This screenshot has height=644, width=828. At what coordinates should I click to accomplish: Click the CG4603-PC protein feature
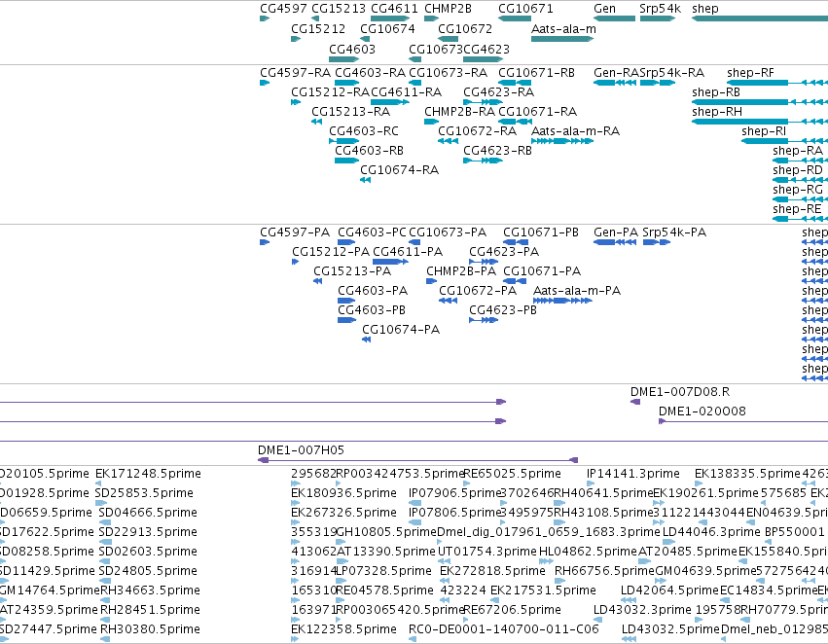(346, 242)
